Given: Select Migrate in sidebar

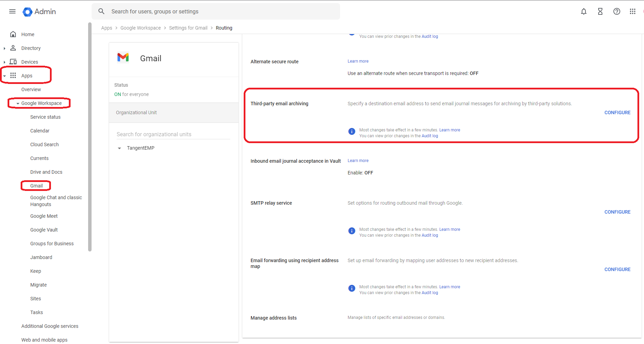Looking at the screenshot, I should [x=39, y=285].
